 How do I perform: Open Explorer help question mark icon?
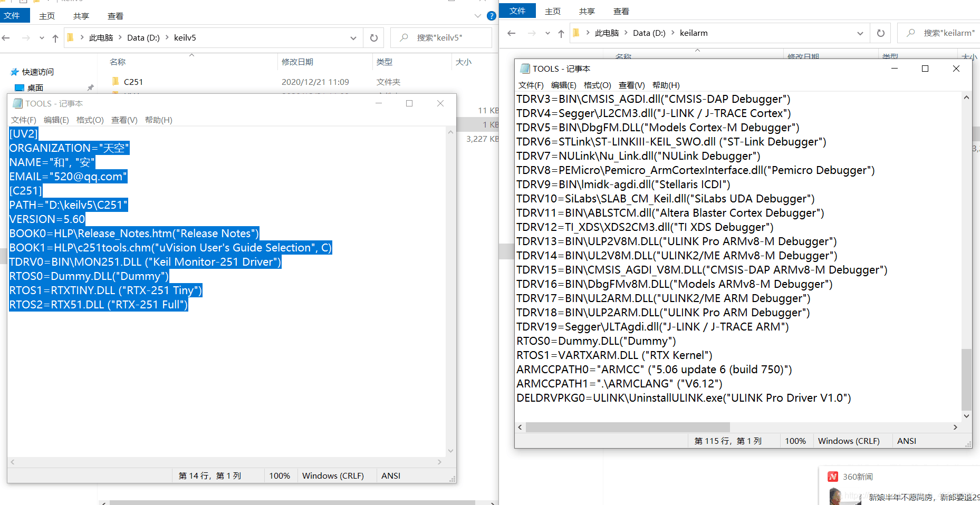coord(492,16)
